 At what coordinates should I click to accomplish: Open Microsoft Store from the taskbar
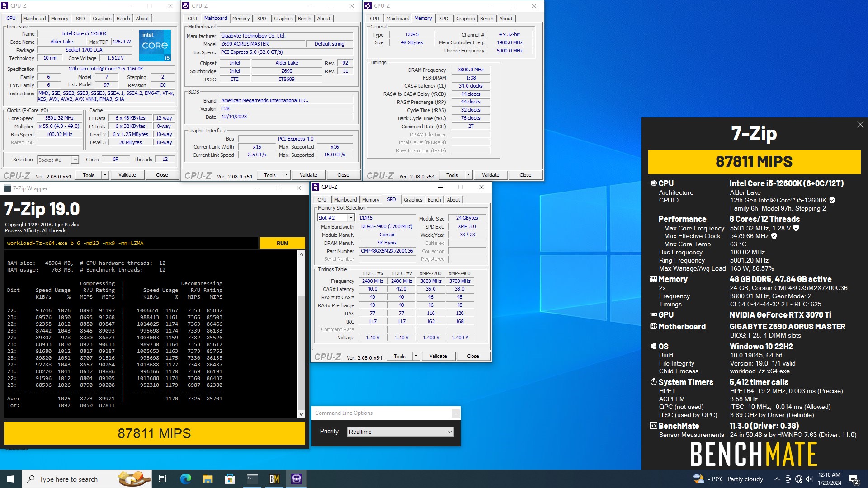point(230,479)
